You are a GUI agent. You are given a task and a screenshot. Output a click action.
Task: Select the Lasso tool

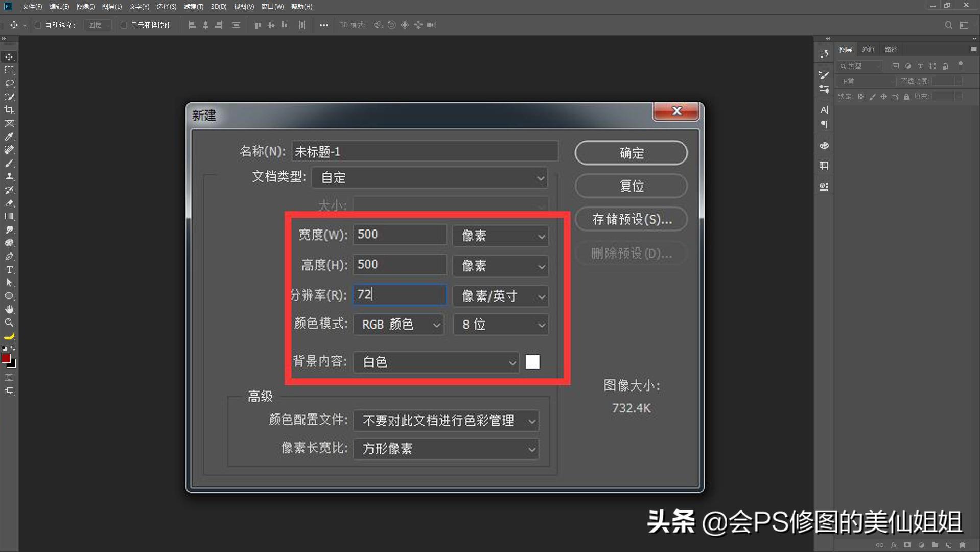point(9,83)
